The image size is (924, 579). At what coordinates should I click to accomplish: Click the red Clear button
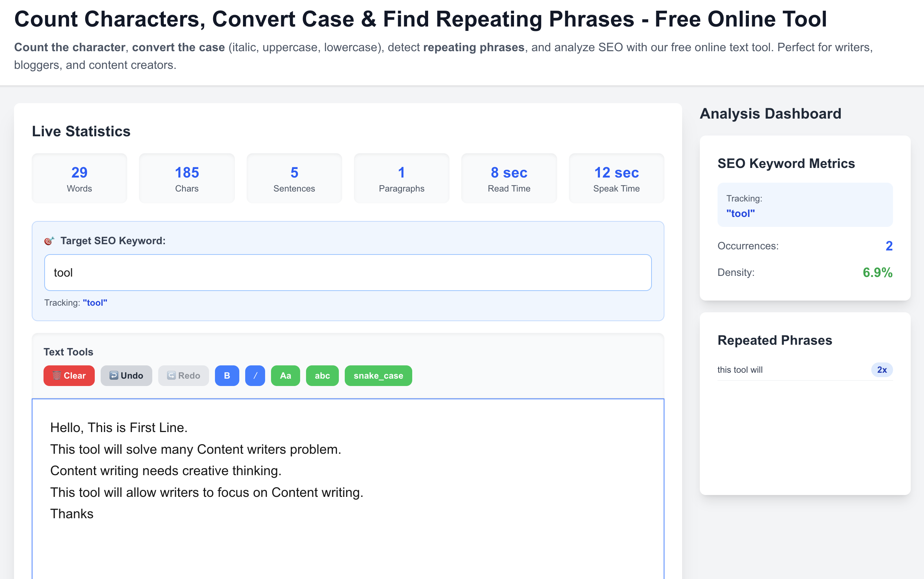point(69,376)
